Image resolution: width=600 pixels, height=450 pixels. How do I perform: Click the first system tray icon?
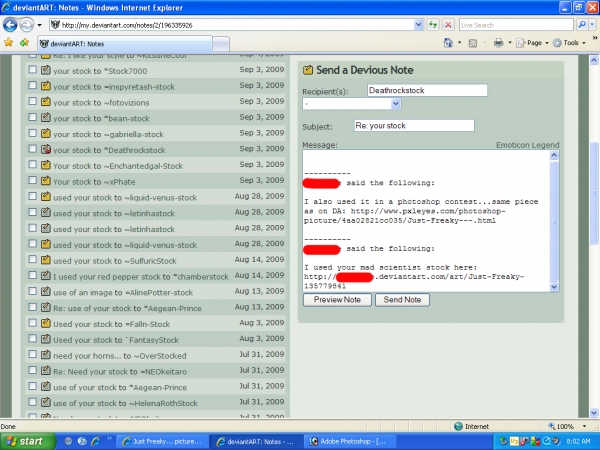504,441
